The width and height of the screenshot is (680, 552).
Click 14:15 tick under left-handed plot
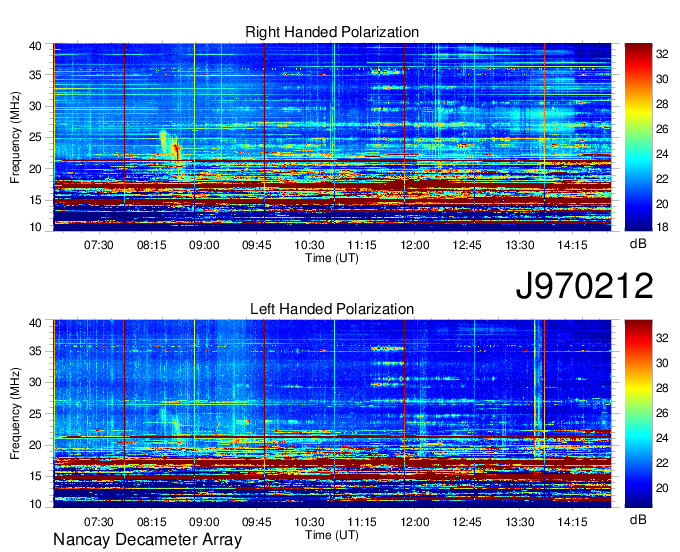(x=572, y=522)
